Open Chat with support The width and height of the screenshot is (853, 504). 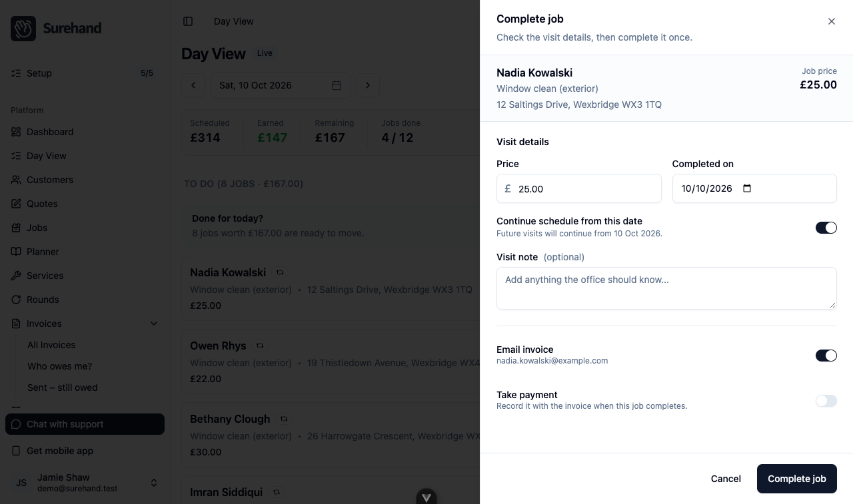[x=85, y=424]
